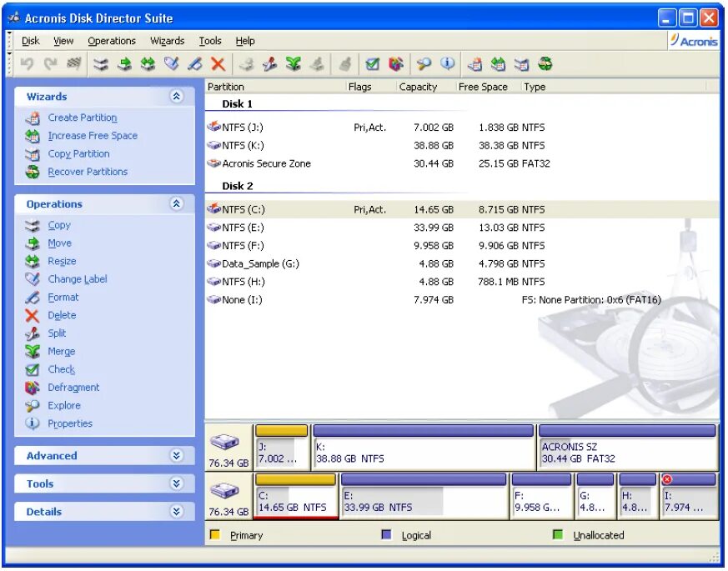Expand the Tools panel
728x571 pixels.
[x=177, y=483]
